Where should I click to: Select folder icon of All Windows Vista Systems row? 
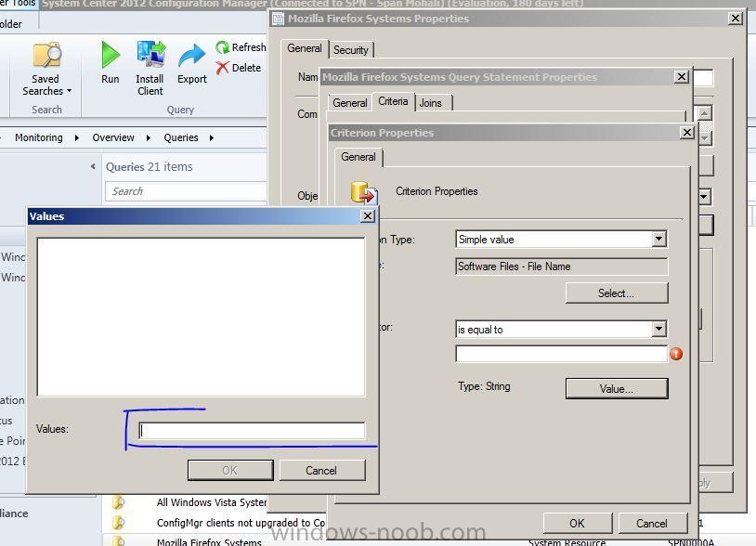(118, 502)
